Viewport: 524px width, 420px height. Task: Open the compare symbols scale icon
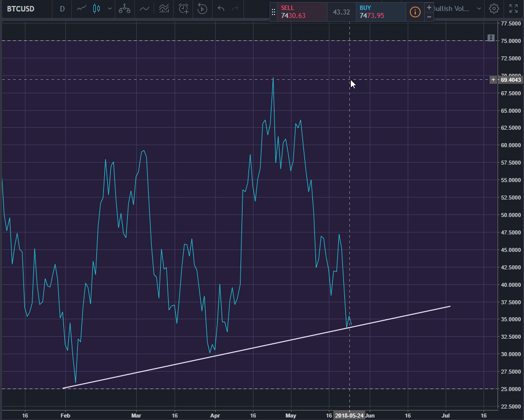pos(124,8)
